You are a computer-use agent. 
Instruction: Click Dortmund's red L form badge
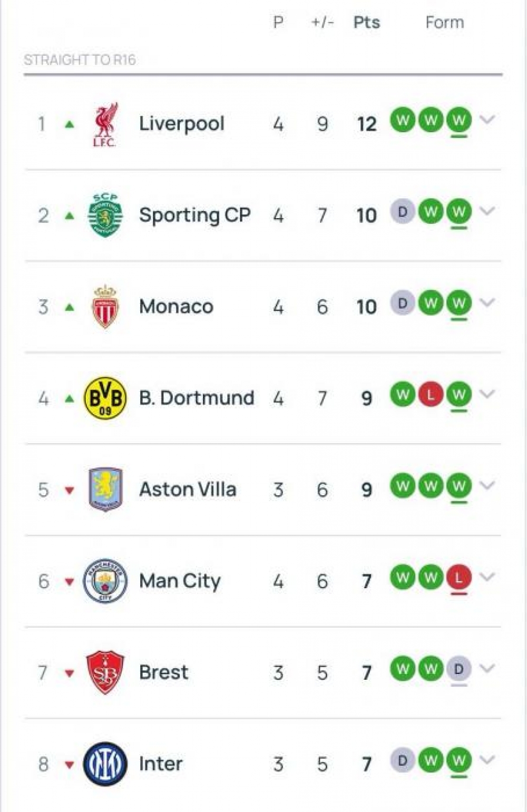[x=431, y=395]
